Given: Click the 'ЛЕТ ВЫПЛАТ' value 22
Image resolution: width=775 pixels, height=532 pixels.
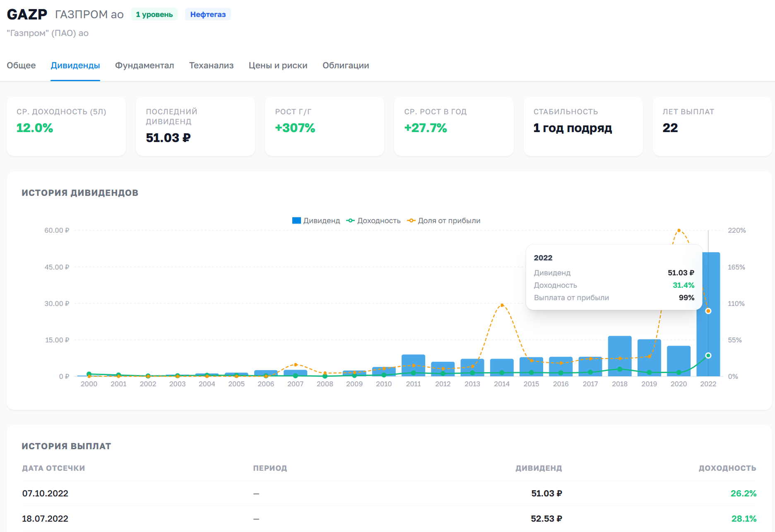Looking at the screenshot, I should [670, 128].
